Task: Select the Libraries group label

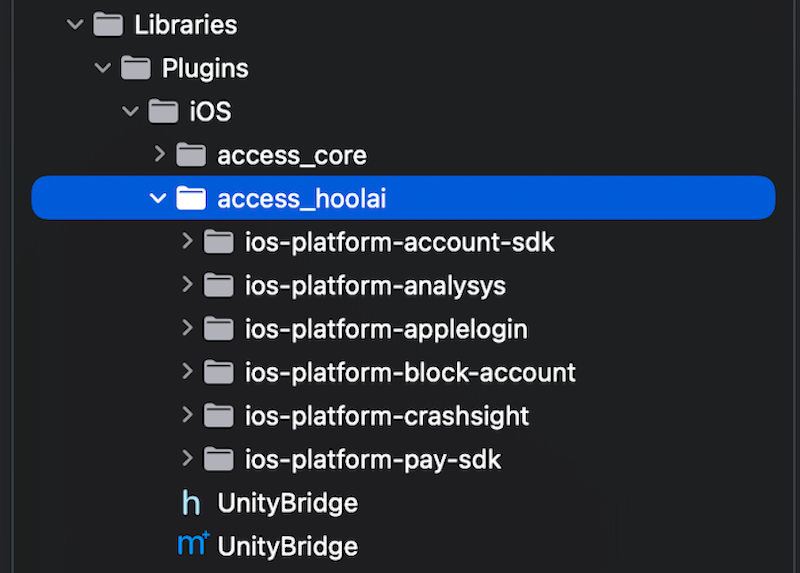Action: click(x=185, y=25)
